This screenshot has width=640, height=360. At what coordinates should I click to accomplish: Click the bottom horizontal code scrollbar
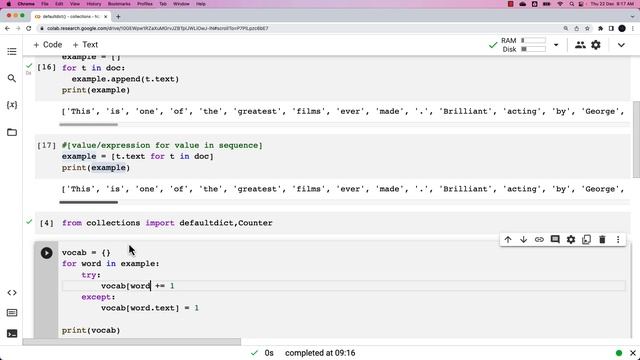click(132, 342)
